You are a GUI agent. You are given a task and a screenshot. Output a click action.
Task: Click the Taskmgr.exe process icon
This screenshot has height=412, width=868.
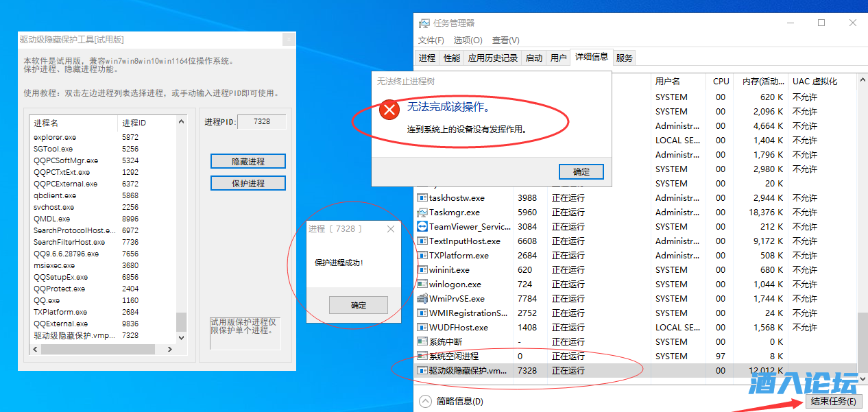pyautogui.click(x=422, y=213)
